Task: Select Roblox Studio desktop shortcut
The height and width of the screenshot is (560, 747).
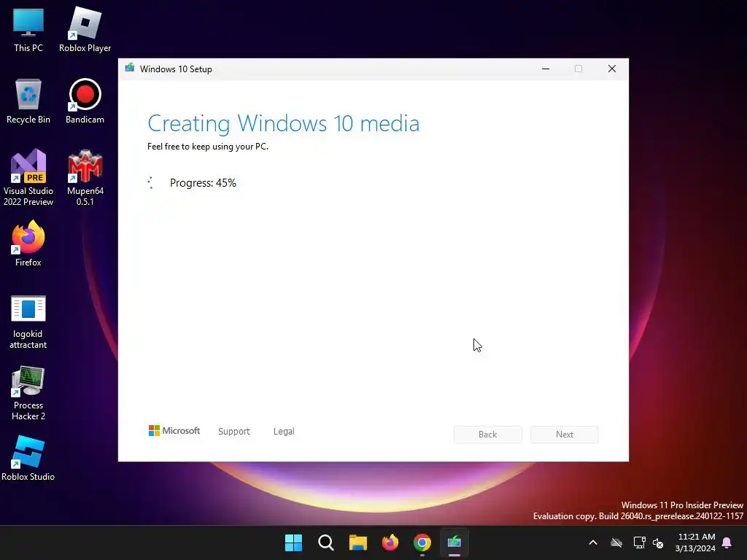Action: 28,458
